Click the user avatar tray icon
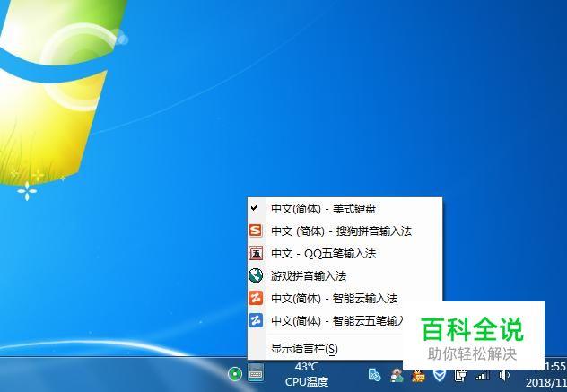The width and height of the screenshot is (567, 392). point(397,375)
